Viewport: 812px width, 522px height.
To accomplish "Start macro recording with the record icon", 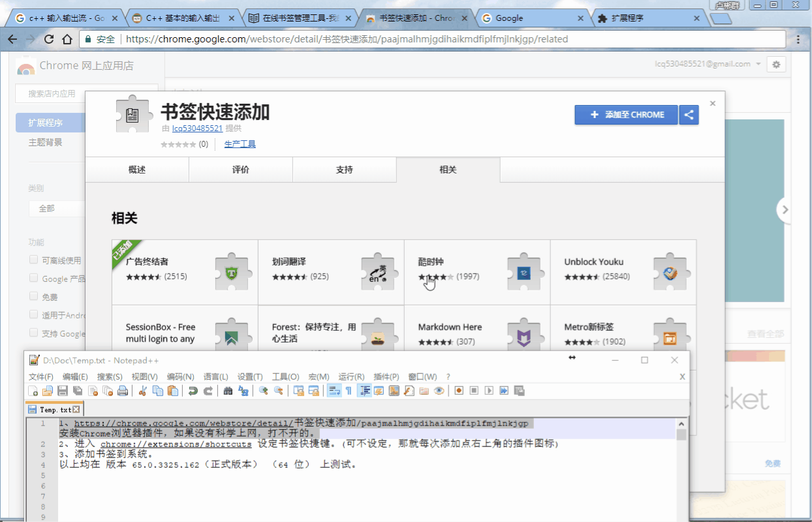I will (x=459, y=391).
